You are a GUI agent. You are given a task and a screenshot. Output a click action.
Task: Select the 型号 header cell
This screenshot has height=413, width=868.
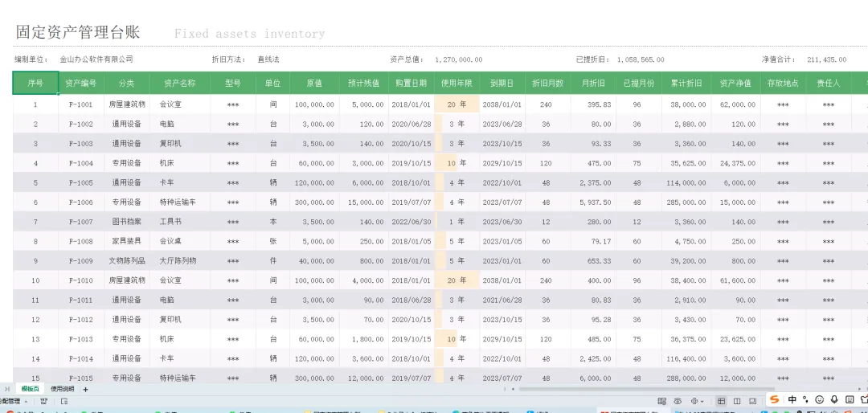click(233, 83)
